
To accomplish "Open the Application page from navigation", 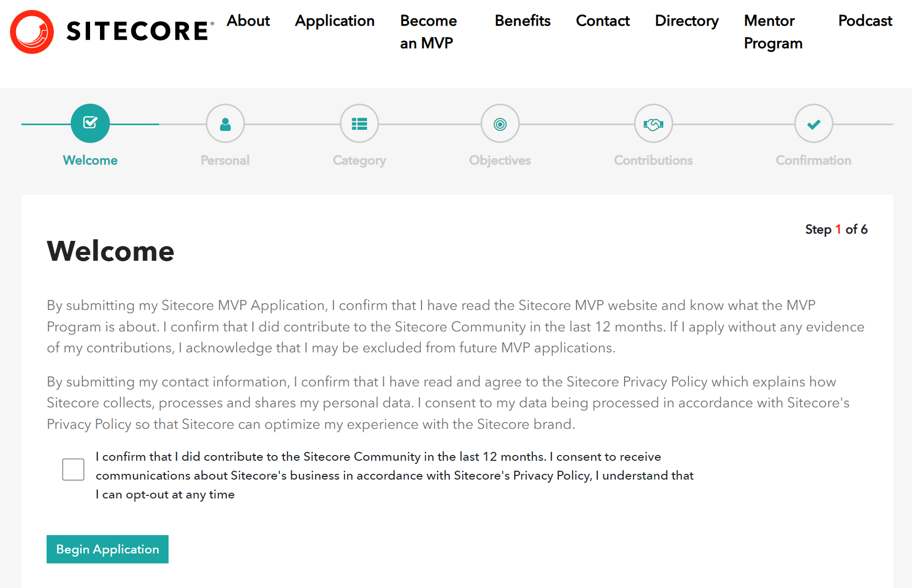I will pyautogui.click(x=335, y=21).
